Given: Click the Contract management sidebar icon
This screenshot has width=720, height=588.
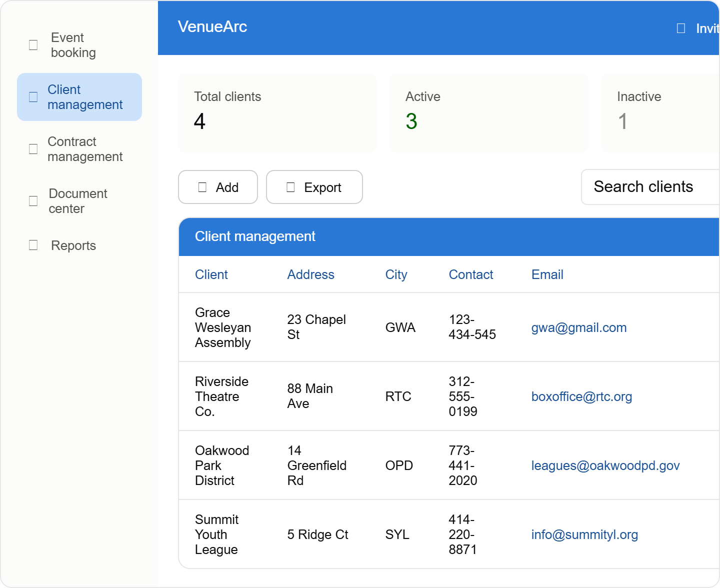Looking at the screenshot, I should pyautogui.click(x=33, y=149).
